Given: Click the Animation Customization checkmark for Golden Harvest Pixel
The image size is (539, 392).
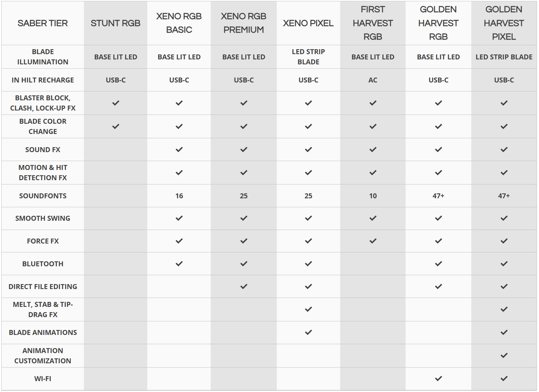Looking at the screenshot, I should tap(504, 355).
